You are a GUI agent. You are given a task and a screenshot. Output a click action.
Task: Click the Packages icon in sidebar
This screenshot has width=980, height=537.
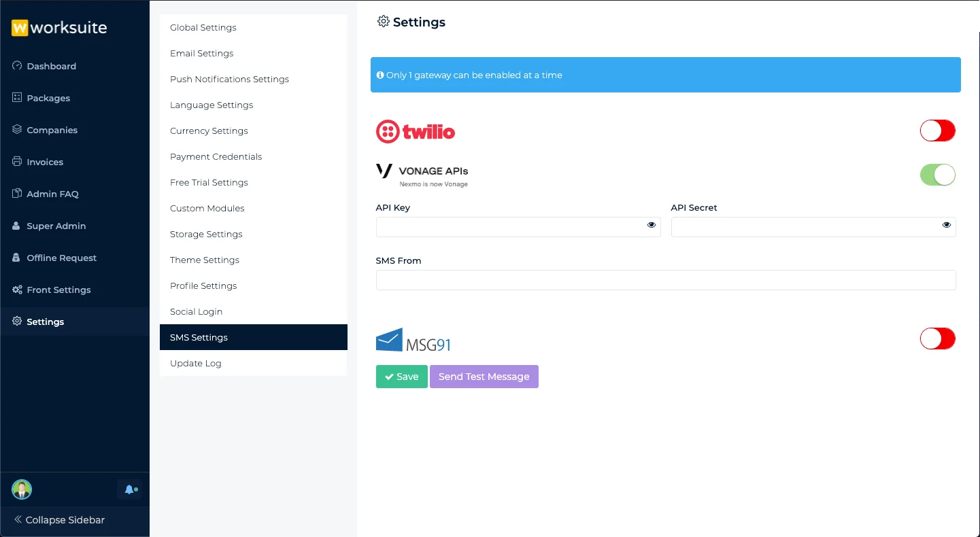18,98
